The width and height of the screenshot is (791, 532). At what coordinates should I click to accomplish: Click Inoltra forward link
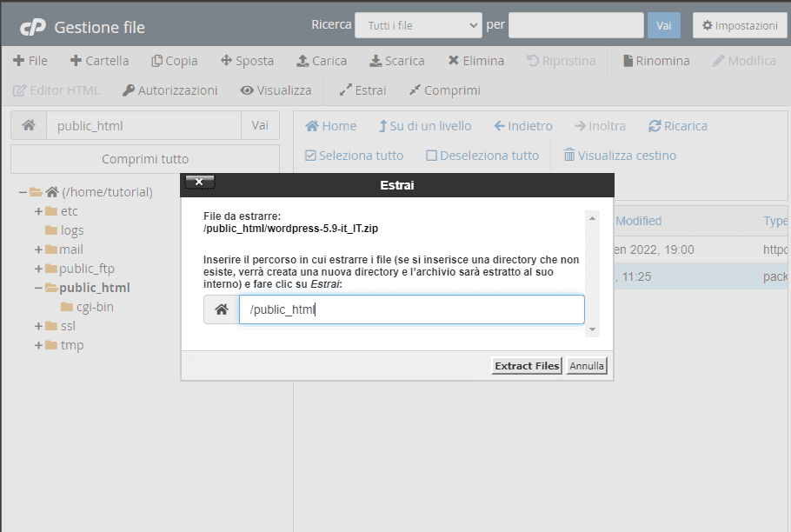601,126
